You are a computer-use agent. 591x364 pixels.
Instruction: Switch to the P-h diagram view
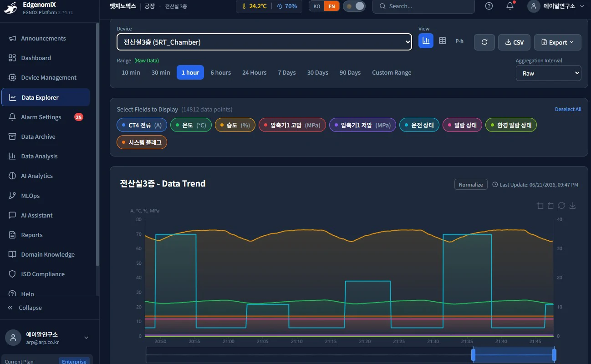click(x=459, y=41)
